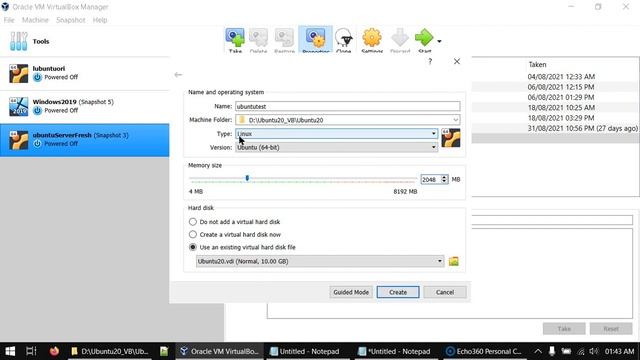Open the Type dropdown showing Linux
The image size is (640, 360).
337,134
